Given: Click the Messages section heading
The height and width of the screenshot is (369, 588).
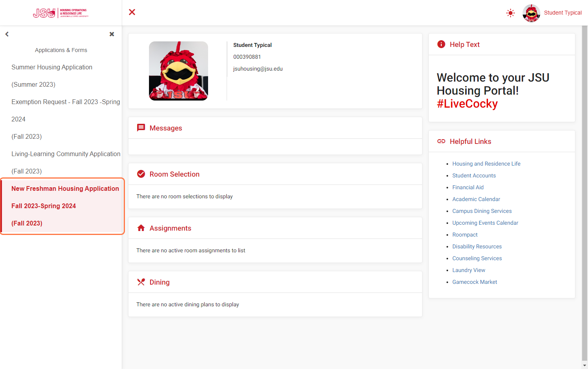Looking at the screenshot, I should click(166, 128).
